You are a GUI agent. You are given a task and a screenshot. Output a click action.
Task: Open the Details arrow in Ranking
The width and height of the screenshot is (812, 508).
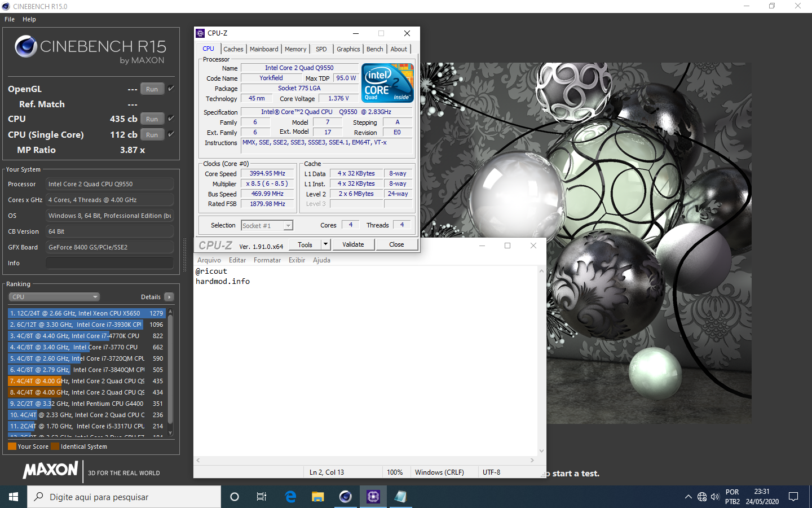pyautogui.click(x=169, y=297)
